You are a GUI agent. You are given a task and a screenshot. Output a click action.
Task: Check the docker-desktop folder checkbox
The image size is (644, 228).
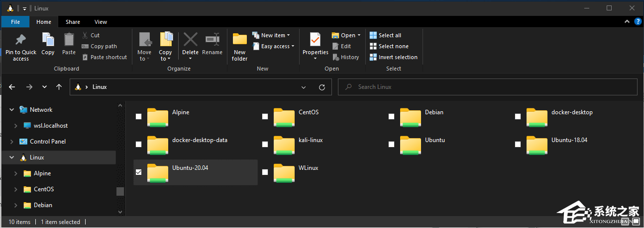(518, 117)
